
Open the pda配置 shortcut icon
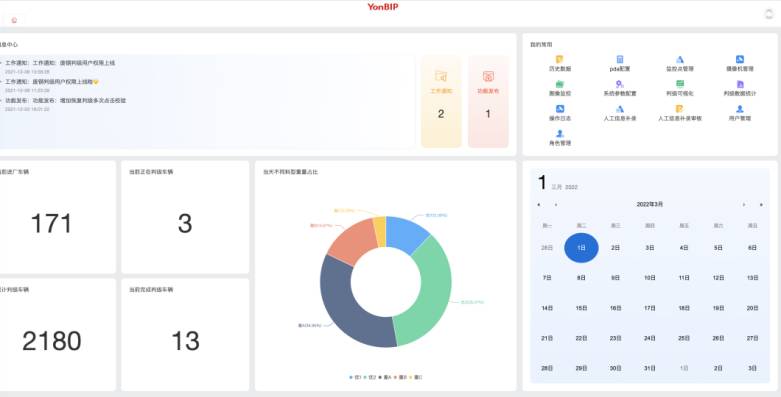620,59
